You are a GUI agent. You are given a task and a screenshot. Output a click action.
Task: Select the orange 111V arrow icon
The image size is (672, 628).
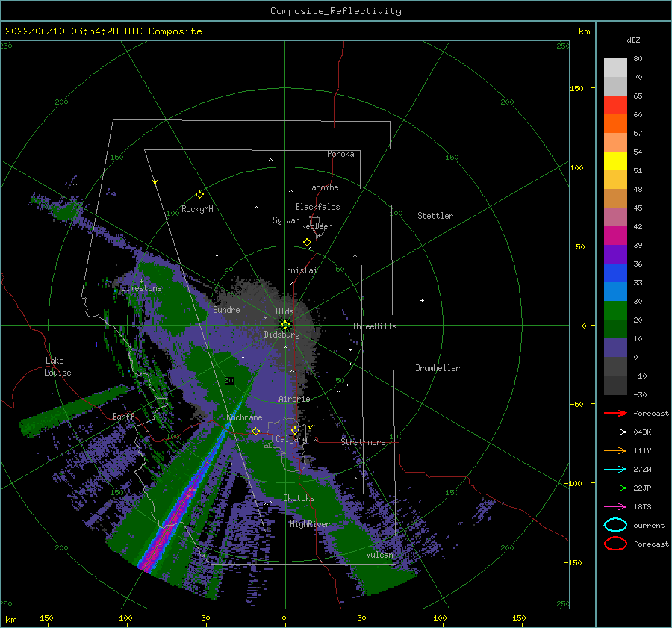click(x=615, y=450)
